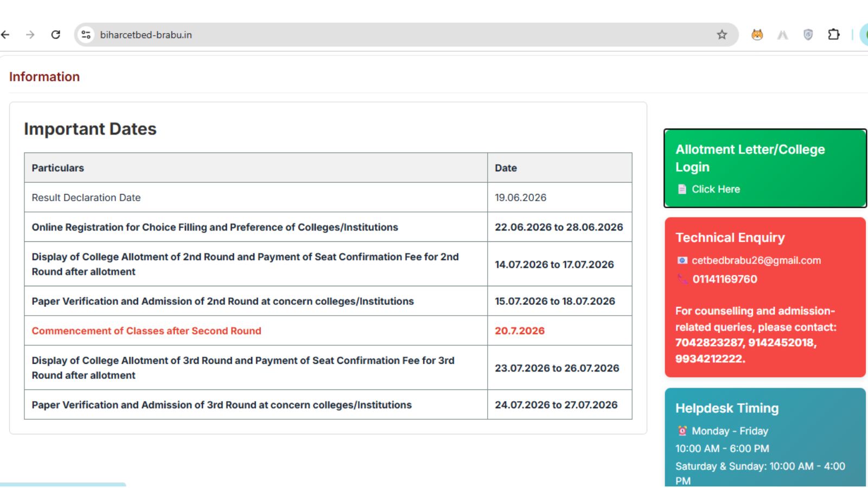Click email cetbedbrabu26@gmail.com
This screenshot has height=488, width=868.
[x=756, y=260]
